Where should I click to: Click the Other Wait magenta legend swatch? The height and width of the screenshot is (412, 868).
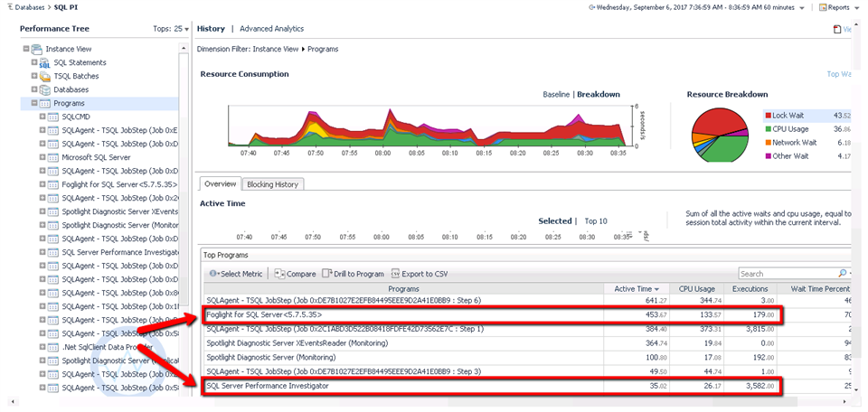point(769,156)
